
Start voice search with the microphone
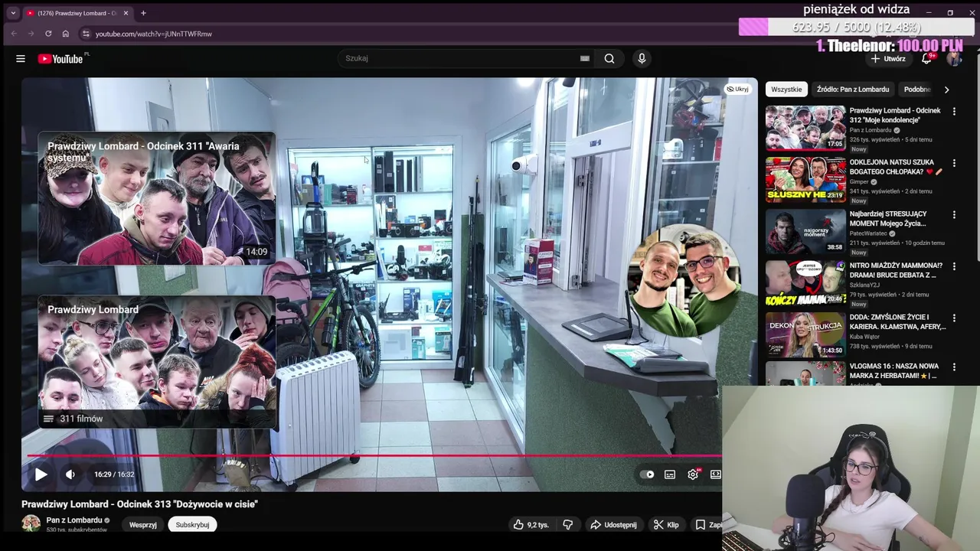(x=642, y=58)
